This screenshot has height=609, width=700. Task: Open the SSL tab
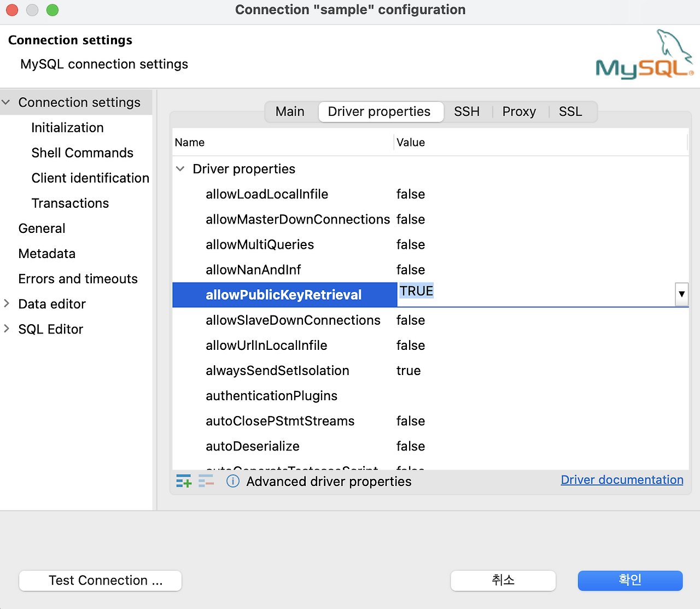pos(570,112)
